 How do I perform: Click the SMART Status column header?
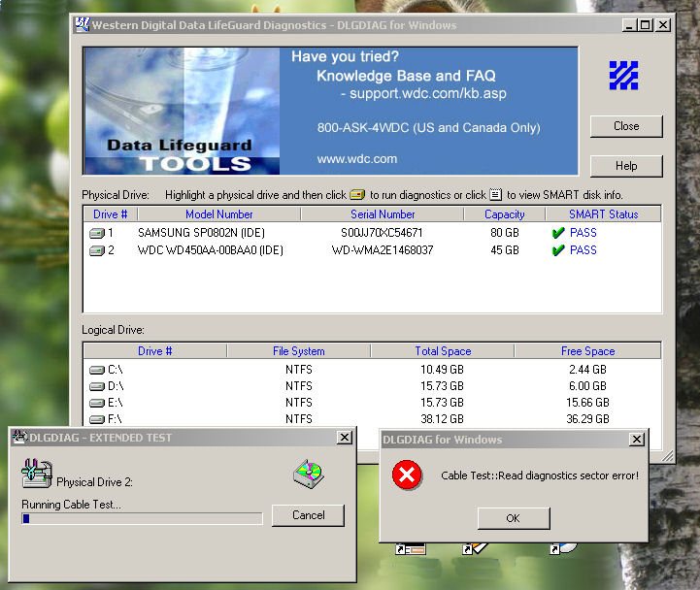[603, 214]
